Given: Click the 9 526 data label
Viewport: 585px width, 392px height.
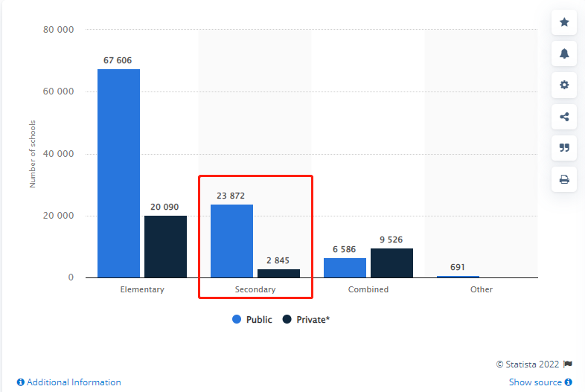Looking at the screenshot, I should (x=391, y=240).
